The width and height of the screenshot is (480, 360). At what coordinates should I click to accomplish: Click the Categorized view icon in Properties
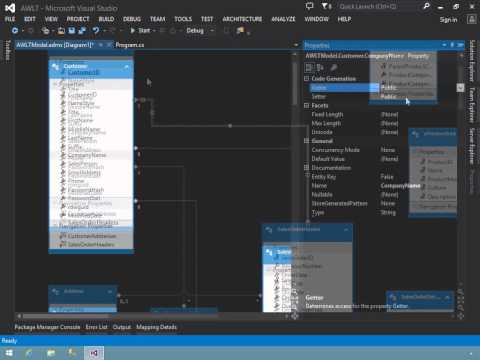click(x=309, y=68)
